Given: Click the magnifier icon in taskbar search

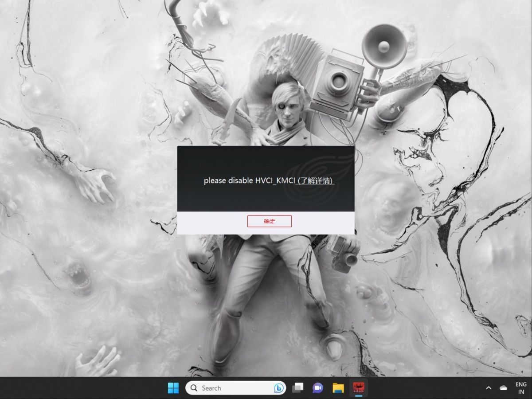Looking at the screenshot, I should pyautogui.click(x=194, y=388).
